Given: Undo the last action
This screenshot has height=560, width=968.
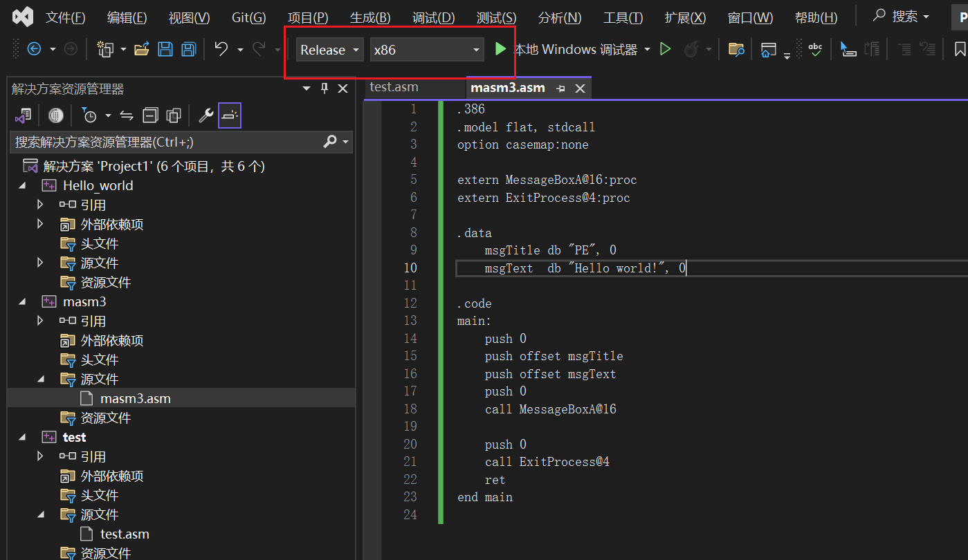Looking at the screenshot, I should click(221, 49).
